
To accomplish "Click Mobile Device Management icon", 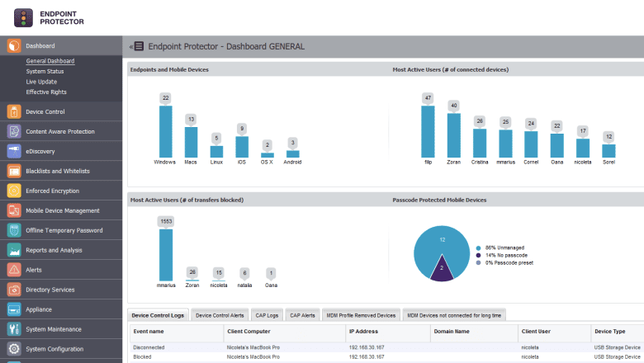I will 14,210.
